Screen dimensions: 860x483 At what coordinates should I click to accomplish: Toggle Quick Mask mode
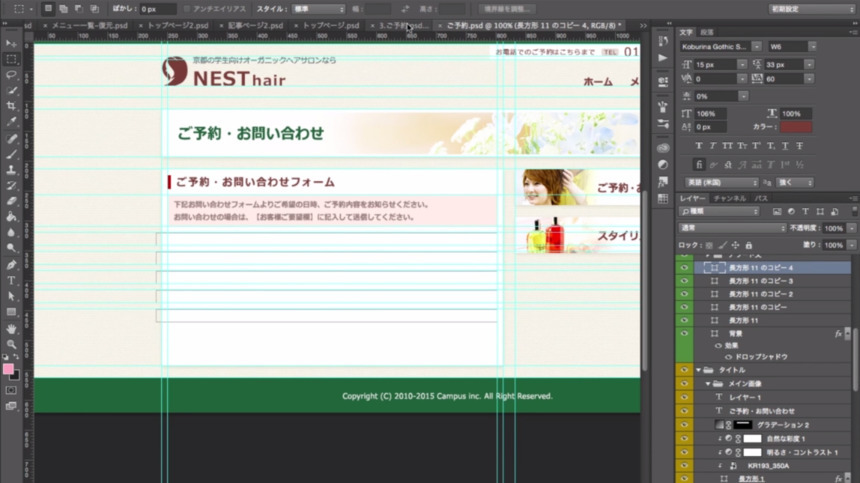(x=11, y=390)
